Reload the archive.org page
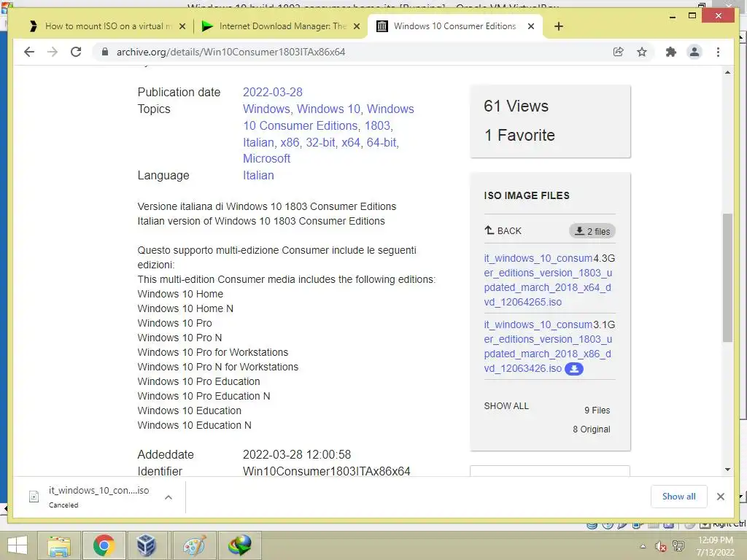This screenshot has height=560, width=747. click(x=76, y=52)
